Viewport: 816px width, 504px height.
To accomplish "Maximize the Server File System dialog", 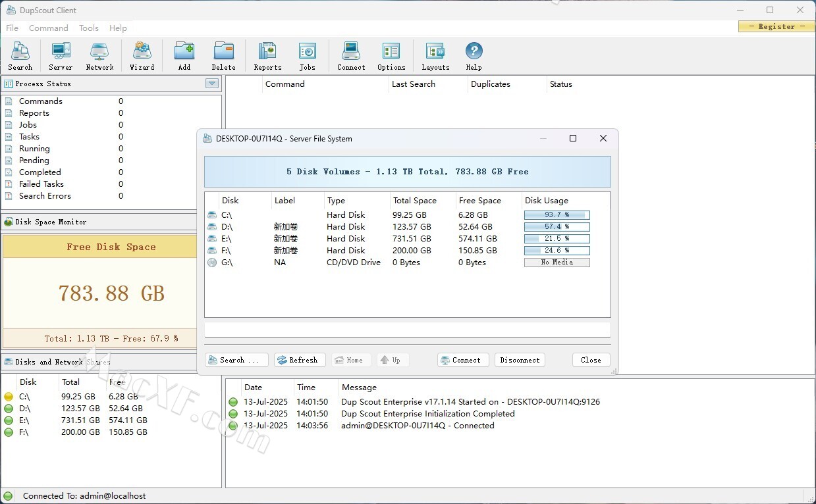I will (x=573, y=138).
